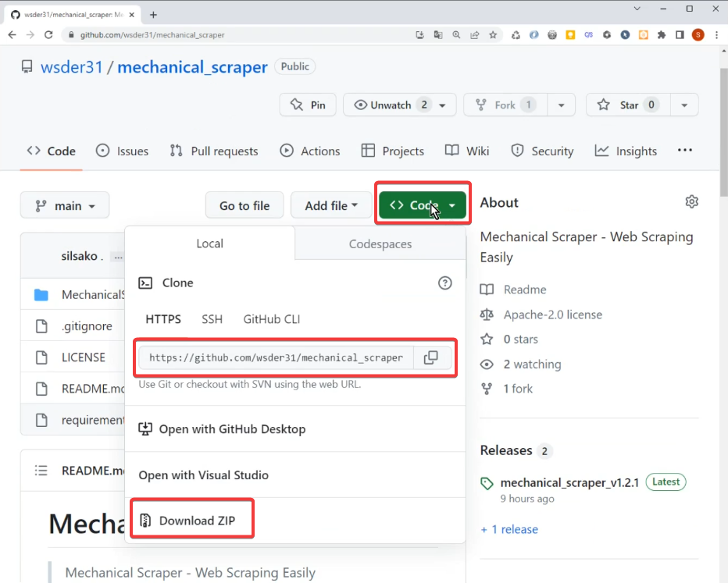Open the three-dots more repository tabs menu

tap(685, 151)
